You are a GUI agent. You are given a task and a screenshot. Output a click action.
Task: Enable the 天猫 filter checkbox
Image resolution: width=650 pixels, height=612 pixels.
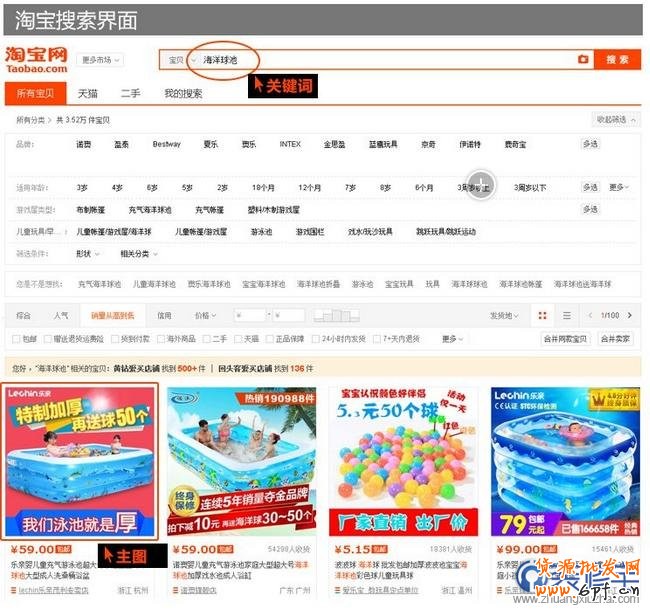[240, 339]
